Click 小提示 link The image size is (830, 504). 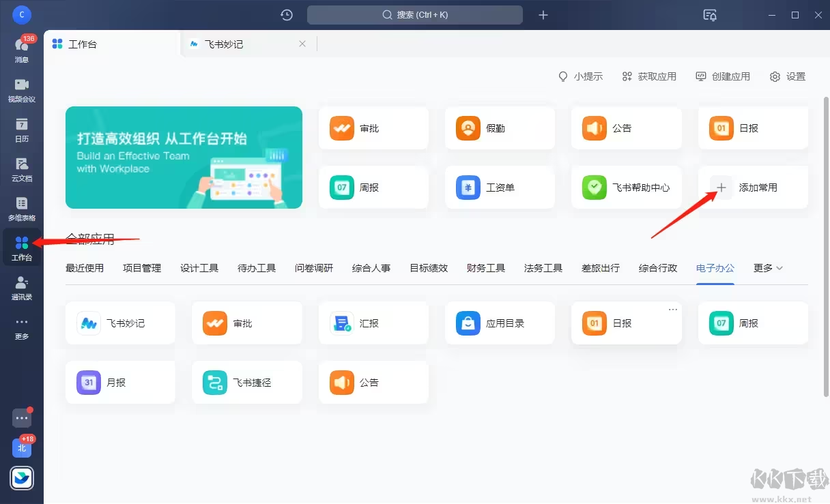[x=581, y=76]
